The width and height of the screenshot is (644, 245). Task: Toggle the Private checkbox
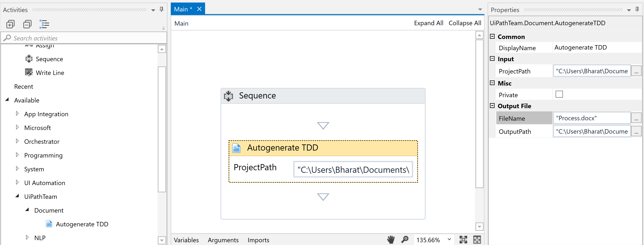pyautogui.click(x=559, y=94)
